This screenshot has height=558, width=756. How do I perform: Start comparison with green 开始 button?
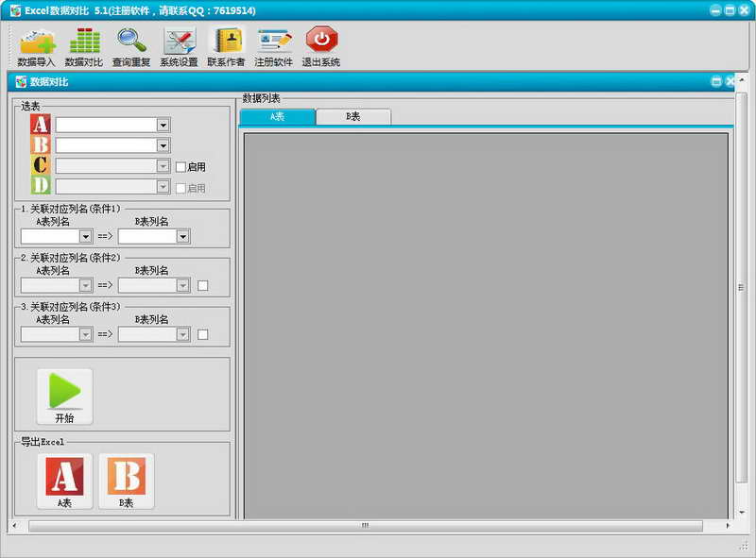64,397
